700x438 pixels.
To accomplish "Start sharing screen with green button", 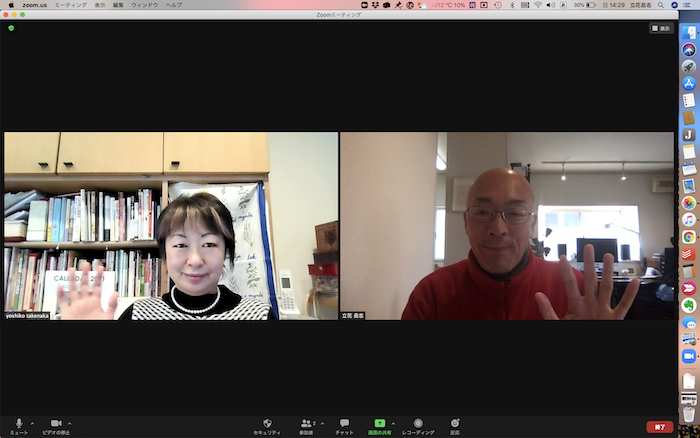I will tap(380, 424).
